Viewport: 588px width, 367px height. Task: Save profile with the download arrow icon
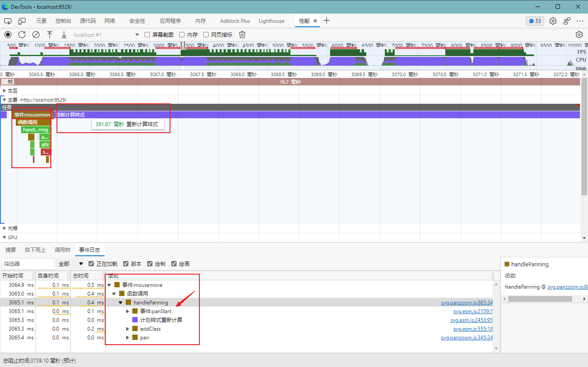point(64,35)
